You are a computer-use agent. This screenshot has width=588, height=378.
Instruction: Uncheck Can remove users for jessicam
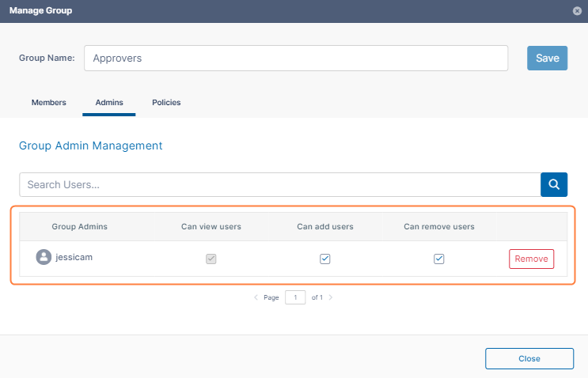[439, 259]
